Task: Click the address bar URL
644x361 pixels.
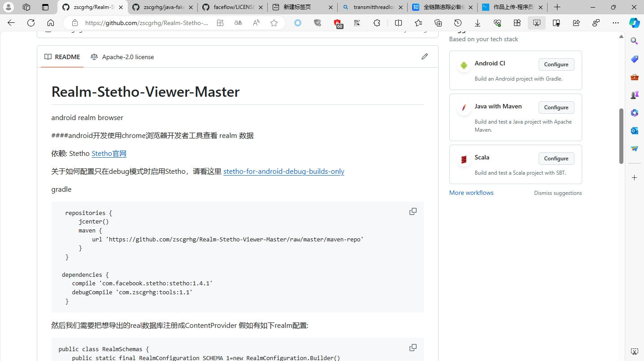Action: [147, 23]
